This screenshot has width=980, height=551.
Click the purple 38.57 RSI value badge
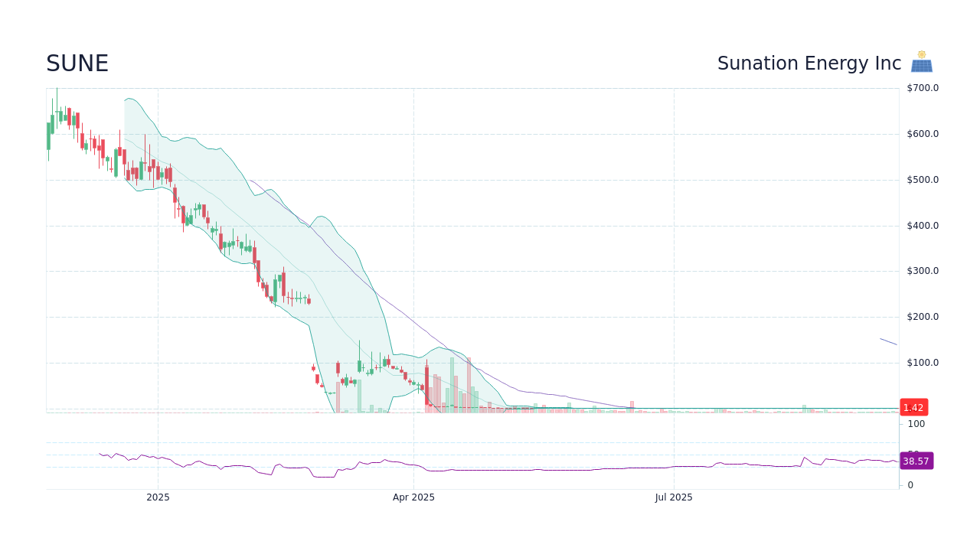(x=915, y=460)
